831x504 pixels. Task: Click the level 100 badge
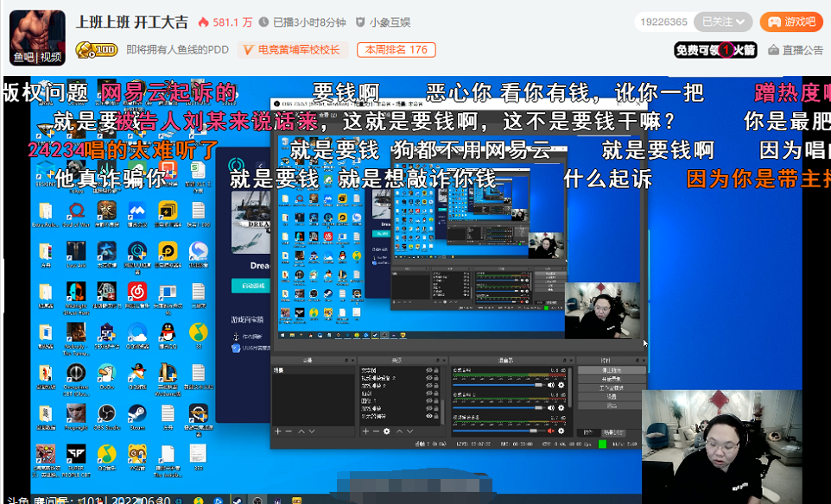(97, 50)
